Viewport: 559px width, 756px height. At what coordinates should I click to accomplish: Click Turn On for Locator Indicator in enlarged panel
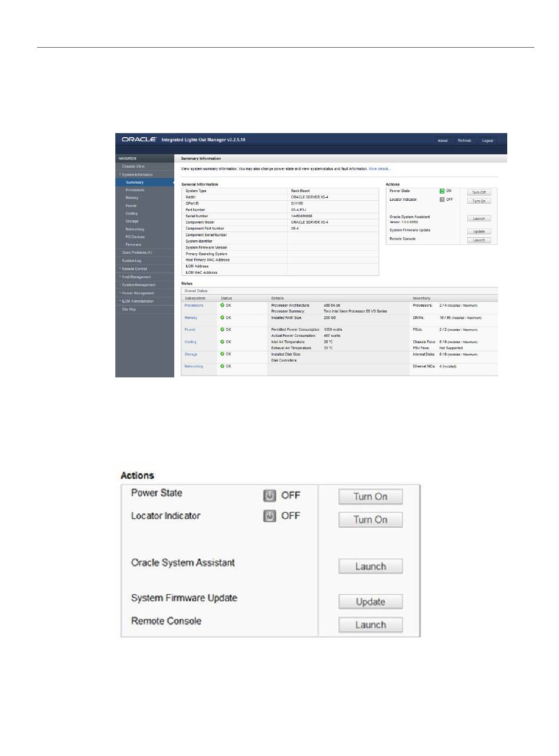371,519
